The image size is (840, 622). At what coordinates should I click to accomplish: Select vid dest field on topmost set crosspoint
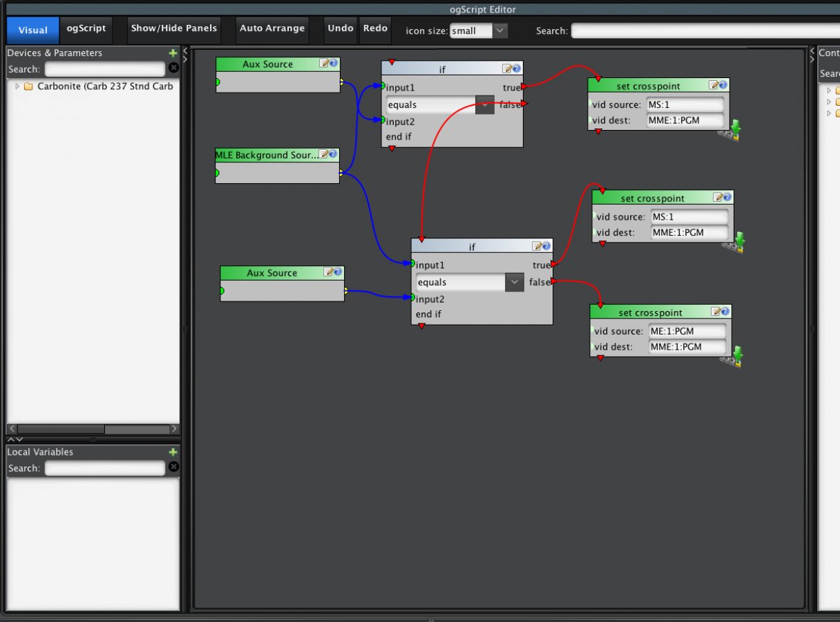[x=685, y=120]
